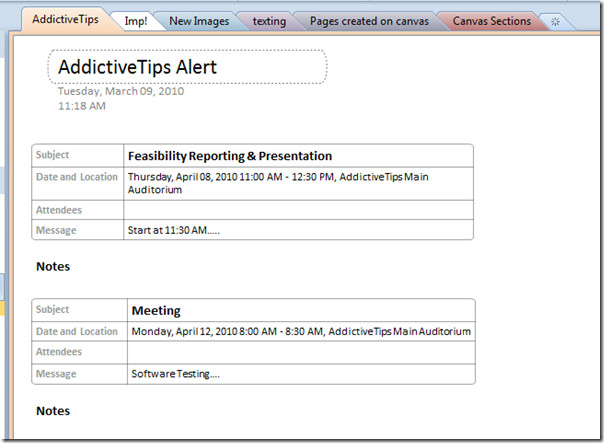Switch to the Canvas Sections tab
Image resolution: width=604 pixels, height=443 pixels.
[492, 21]
